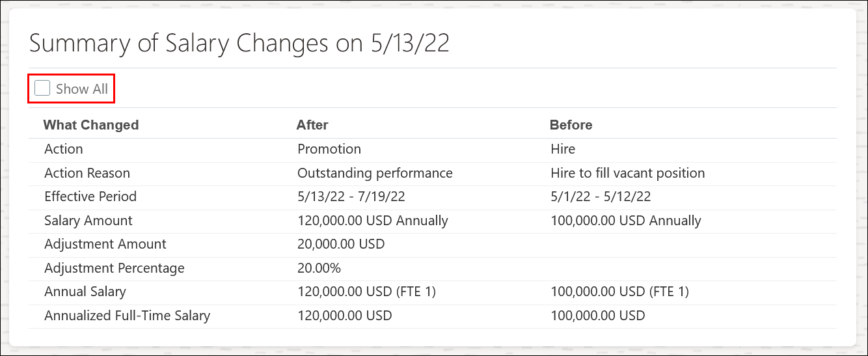
Task: Click the After column header
Action: tap(312, 125)
